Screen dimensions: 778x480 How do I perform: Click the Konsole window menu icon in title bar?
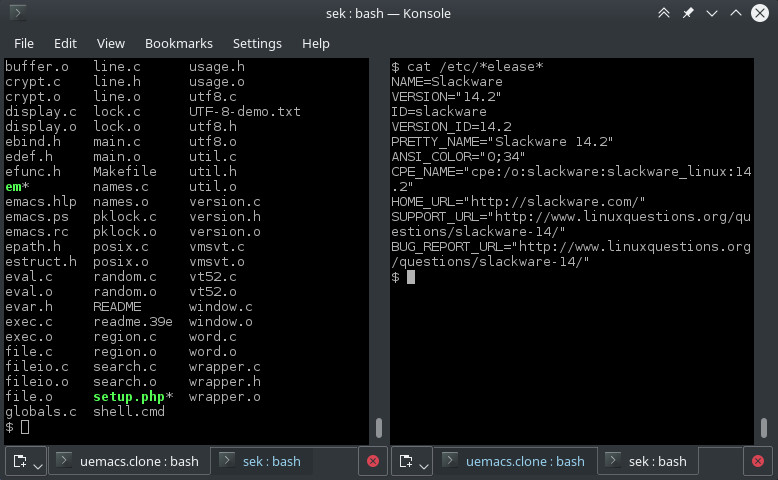18,14
